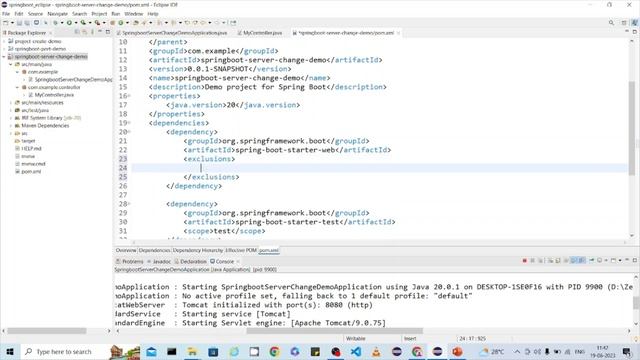The image size is (640, 360).
Task: Click the Windows Start button
Action: [x=10, y=351]
